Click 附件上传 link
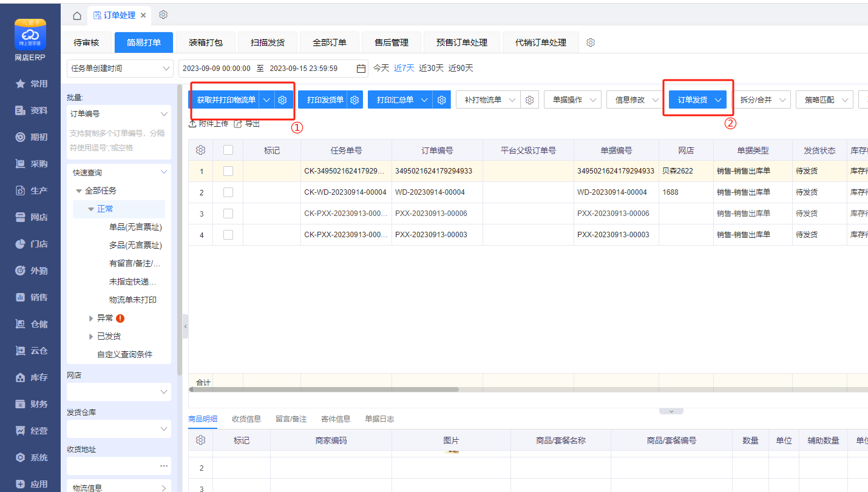Screen dimensions: 868x492 tap(208, 123)
